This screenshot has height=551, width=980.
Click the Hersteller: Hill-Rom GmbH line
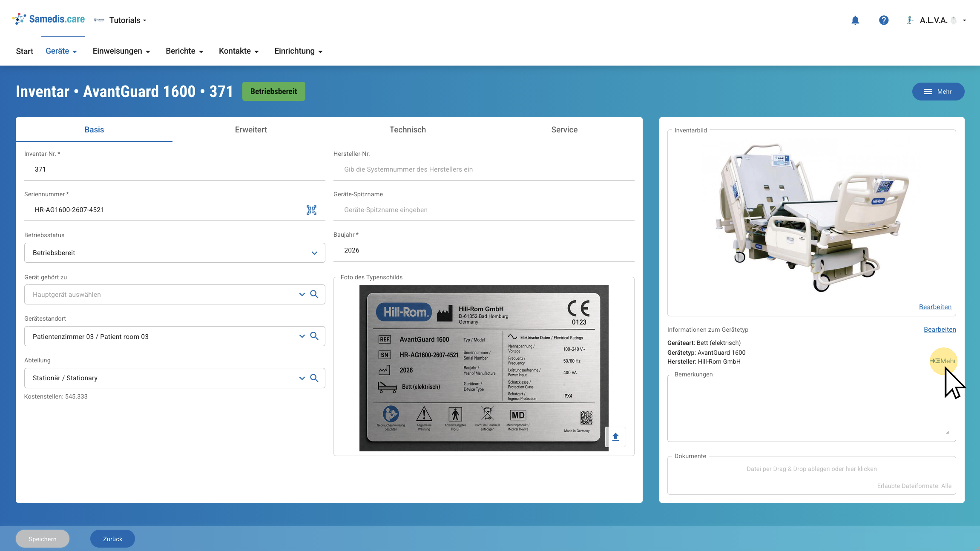click(x=704, y=362)
